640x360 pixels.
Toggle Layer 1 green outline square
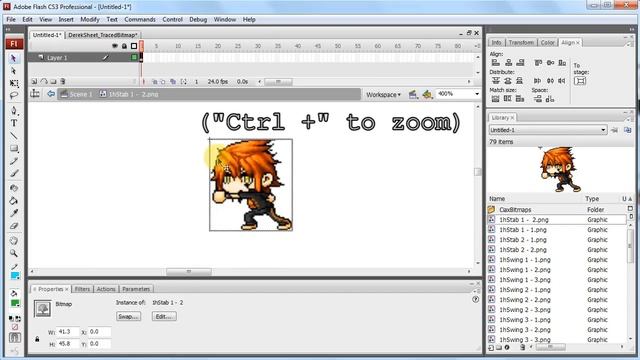tap(134, 58)
